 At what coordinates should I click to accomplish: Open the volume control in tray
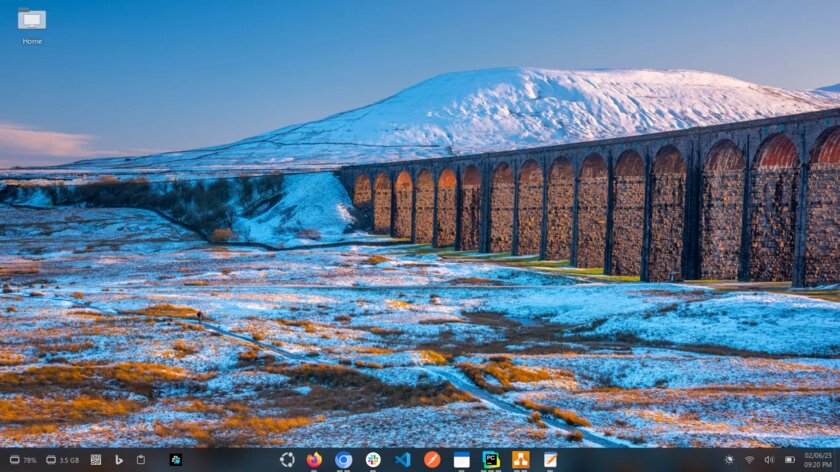click(769, 460)
